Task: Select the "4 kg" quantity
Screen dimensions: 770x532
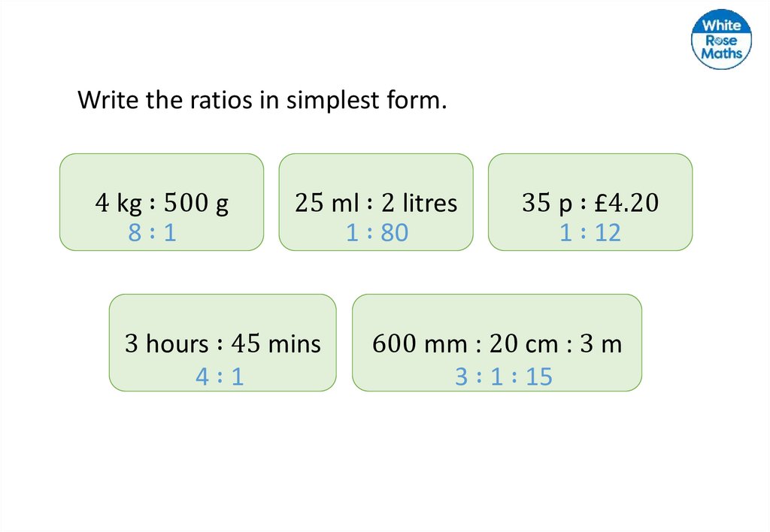Action: click(114, 204)
